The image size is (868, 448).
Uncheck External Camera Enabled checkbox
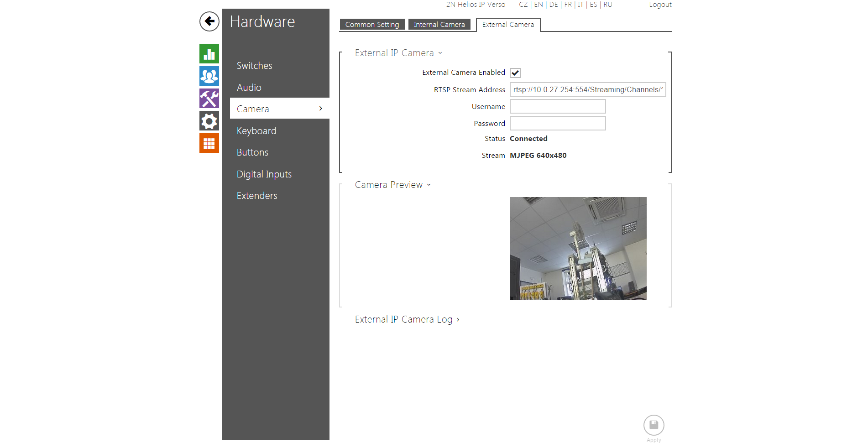pyautogui.click(x=515, y=73)
